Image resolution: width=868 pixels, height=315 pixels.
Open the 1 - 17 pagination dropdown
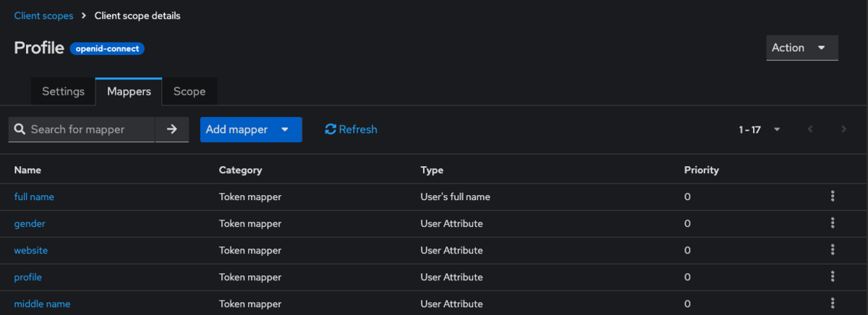point(759,129)
